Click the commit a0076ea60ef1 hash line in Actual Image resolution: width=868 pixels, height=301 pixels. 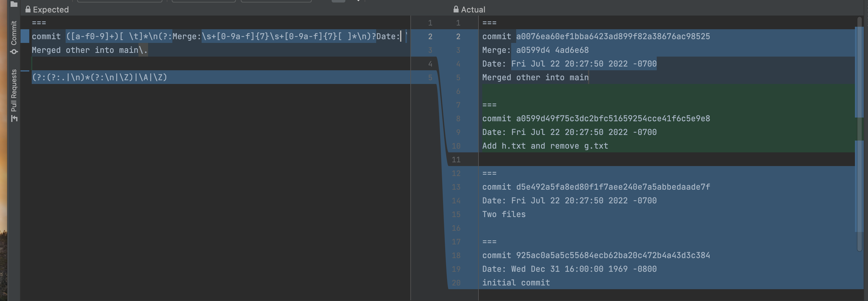(x=596, y=36)
